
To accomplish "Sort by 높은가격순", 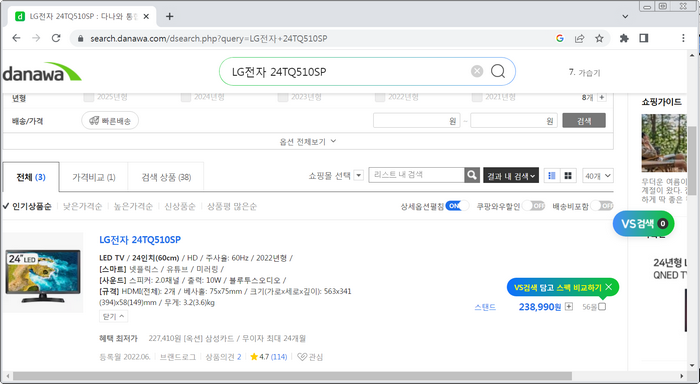I will point(133,206).
